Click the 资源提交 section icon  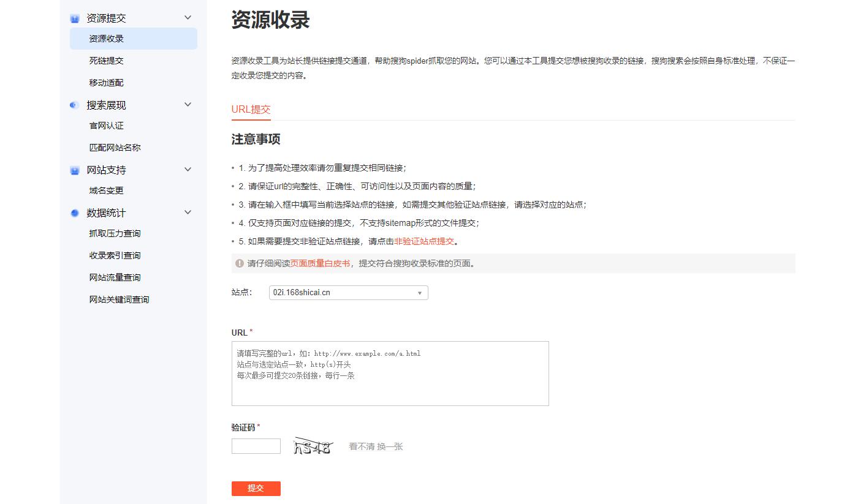coord(74,18)
